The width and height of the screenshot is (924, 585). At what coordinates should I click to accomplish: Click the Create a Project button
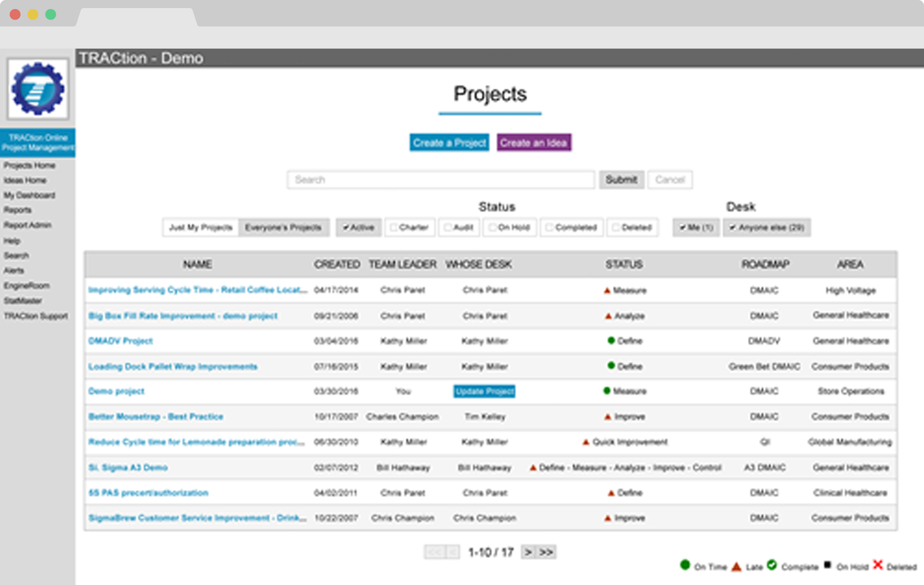coord(449,142)
